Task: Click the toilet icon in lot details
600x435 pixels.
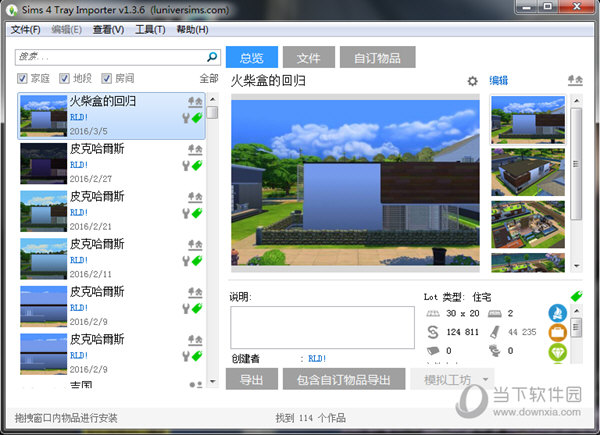Action: 494,350
